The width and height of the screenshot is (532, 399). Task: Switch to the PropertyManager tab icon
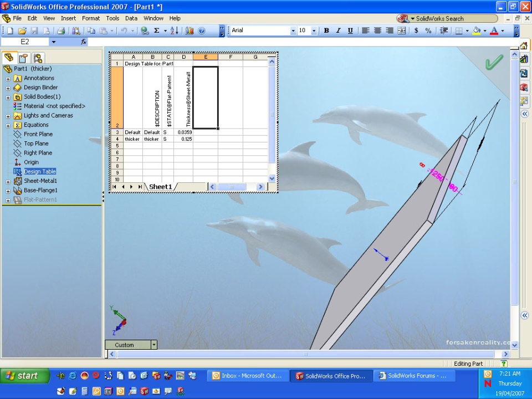(23, 58)
